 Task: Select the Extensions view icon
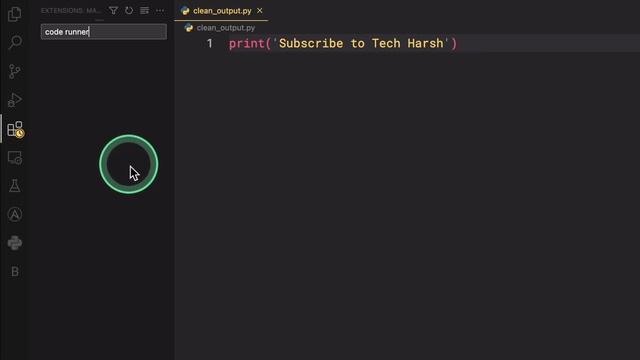click(x=16, y=129)
